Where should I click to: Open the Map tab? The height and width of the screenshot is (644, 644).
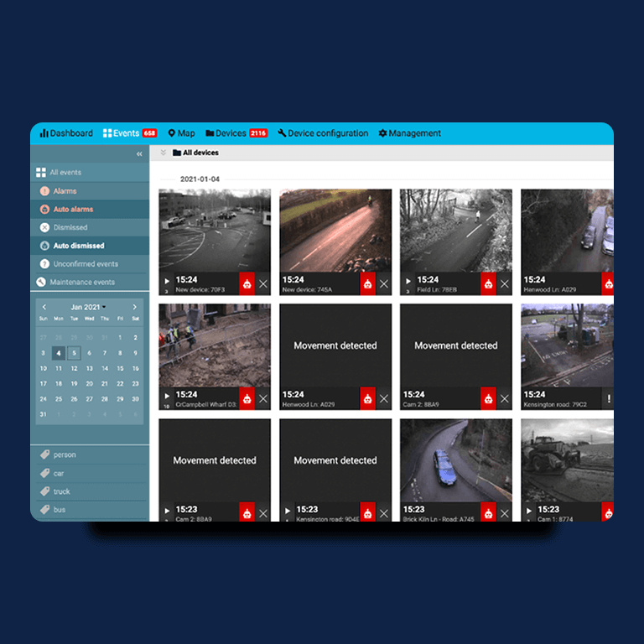coord(181,133)
